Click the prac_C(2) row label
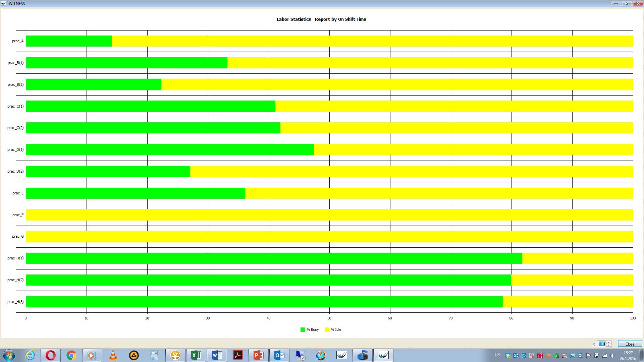 (x=16, y=128)
